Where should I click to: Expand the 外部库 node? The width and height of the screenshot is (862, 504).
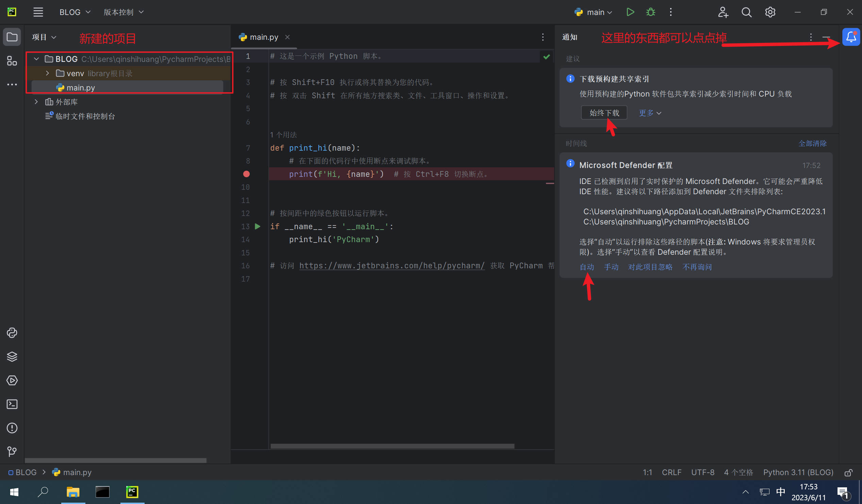(x=36, y=102)
